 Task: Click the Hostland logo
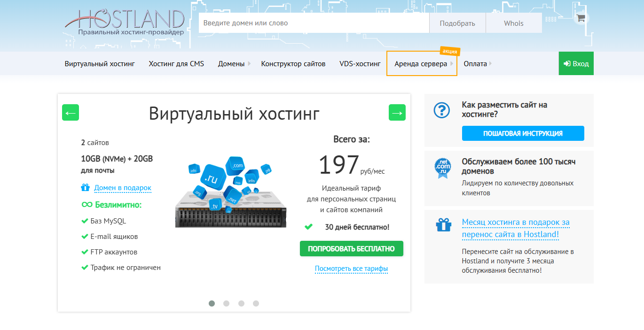pyautogui.click(x=125, y=21)
